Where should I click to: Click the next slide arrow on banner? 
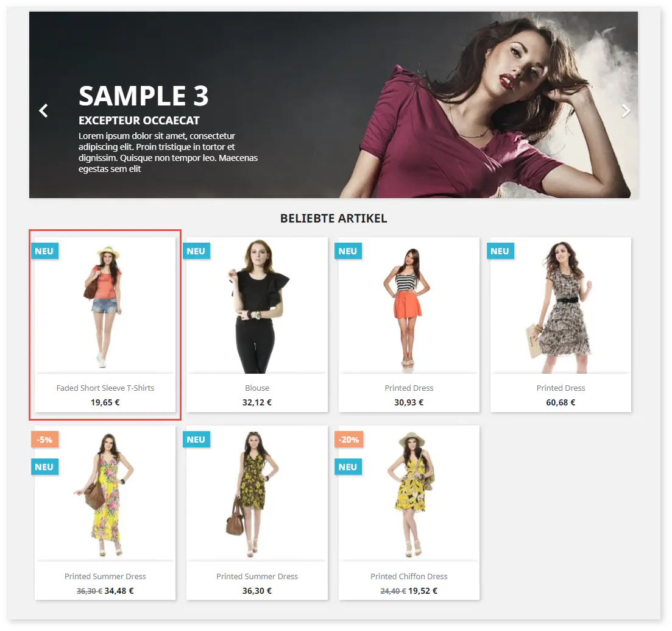625,111
